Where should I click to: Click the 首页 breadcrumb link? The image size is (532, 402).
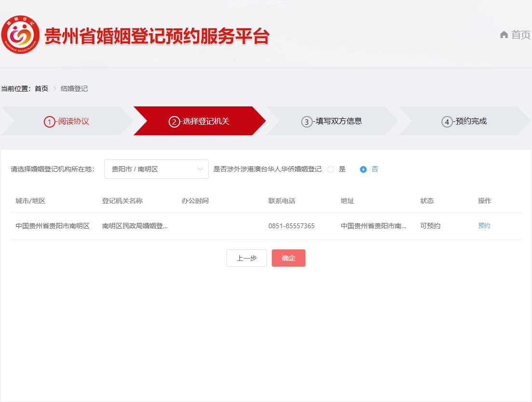point(41,89)
